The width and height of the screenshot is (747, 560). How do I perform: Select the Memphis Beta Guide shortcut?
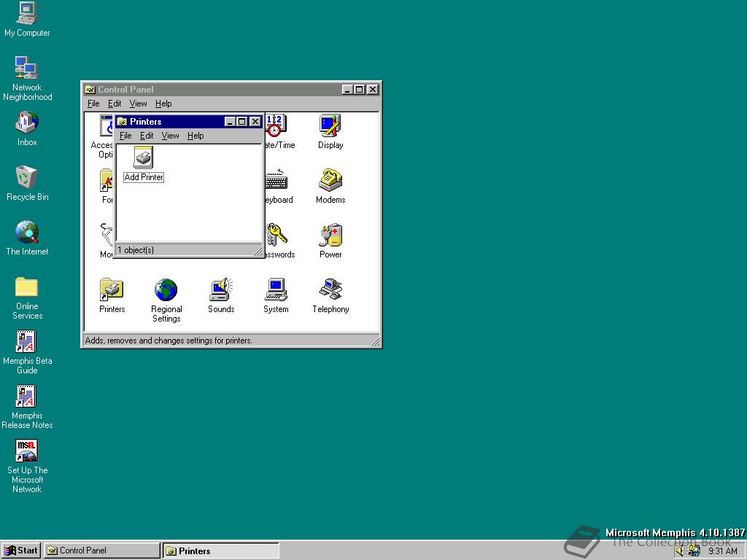[27, 342]
